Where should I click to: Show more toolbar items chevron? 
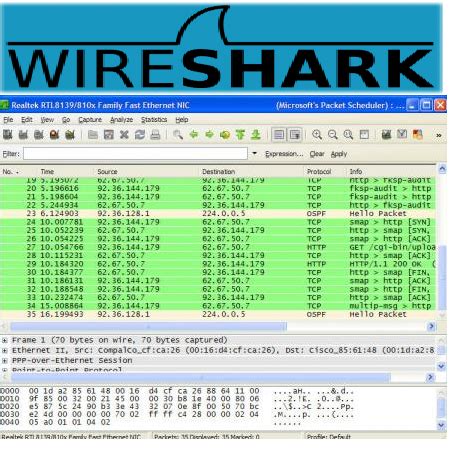439,135
